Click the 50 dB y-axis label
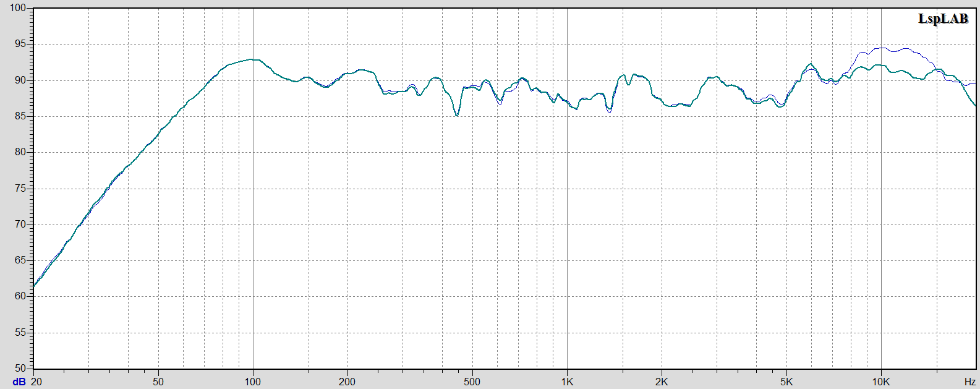This screenshot has height=389, width=980. [20, 368]
